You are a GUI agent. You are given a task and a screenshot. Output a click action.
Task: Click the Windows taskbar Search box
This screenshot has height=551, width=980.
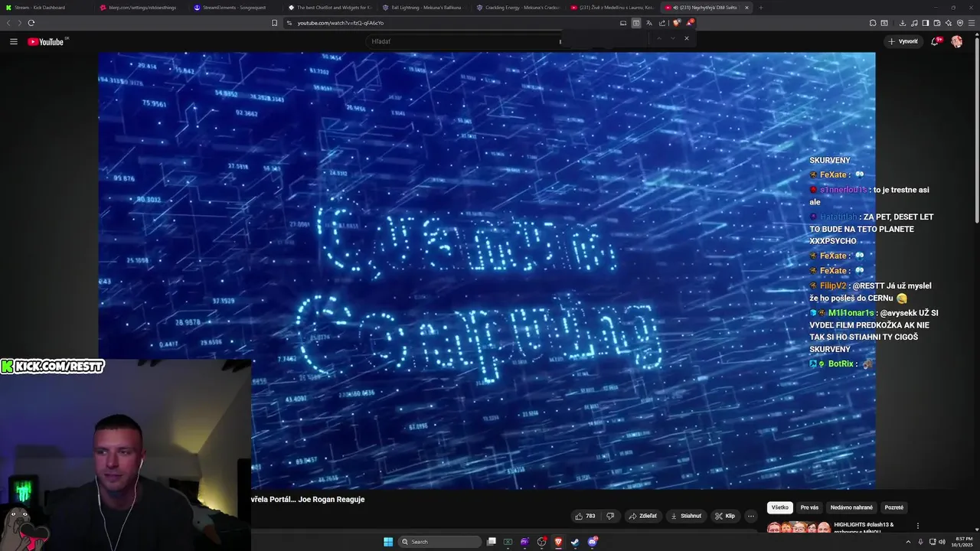[440, 542]
